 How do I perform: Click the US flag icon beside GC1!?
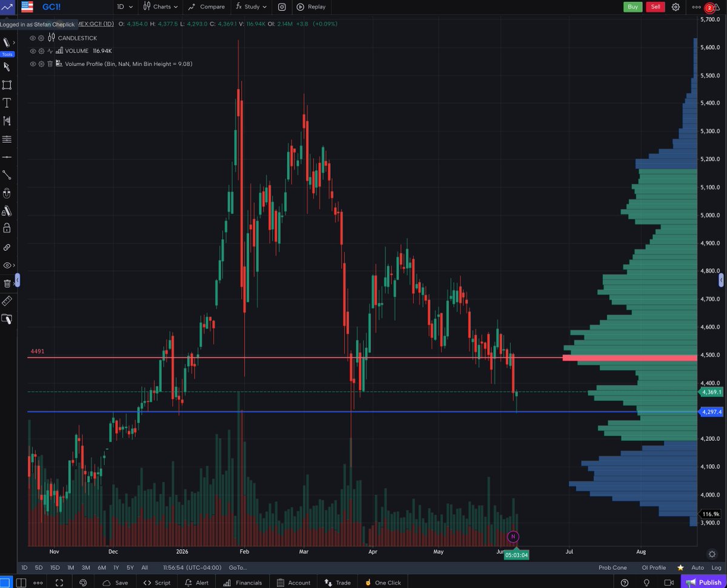click(x=27, y=7)
